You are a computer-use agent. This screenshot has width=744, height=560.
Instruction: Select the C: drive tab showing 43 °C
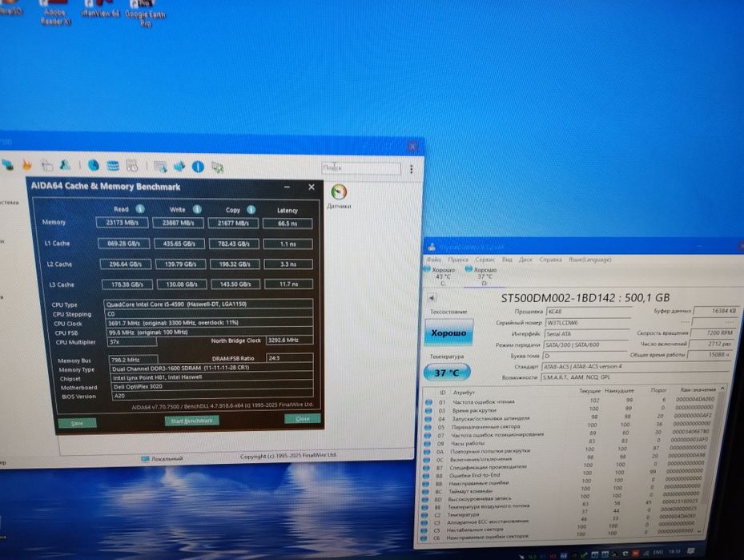click(x=440, y=276)
